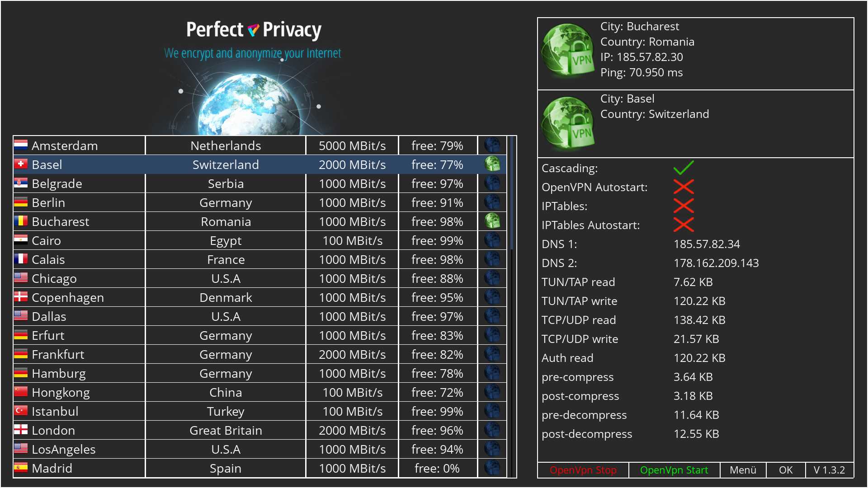Open the Menü item in bottom bar
This screenshot has height=488, width=868.
[742, 470]
